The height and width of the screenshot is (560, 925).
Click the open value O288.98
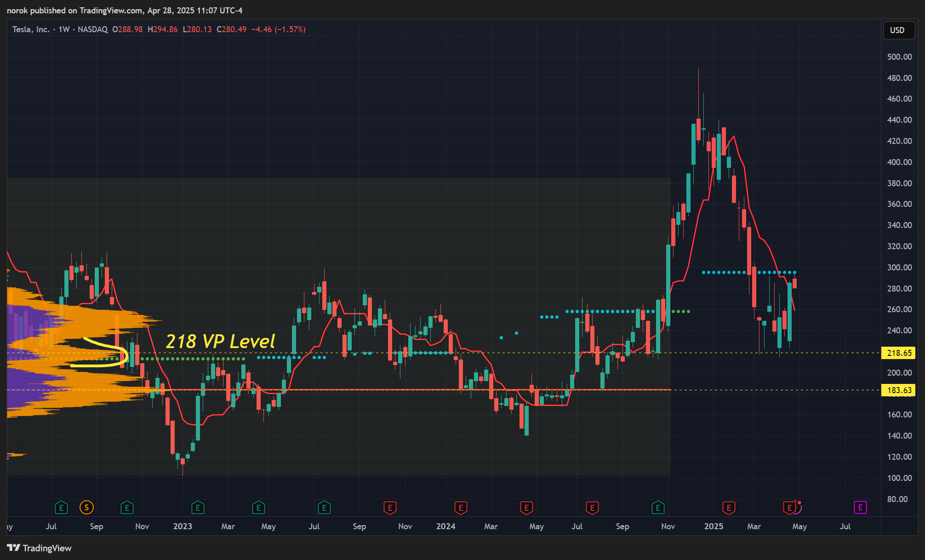[127, 29]
